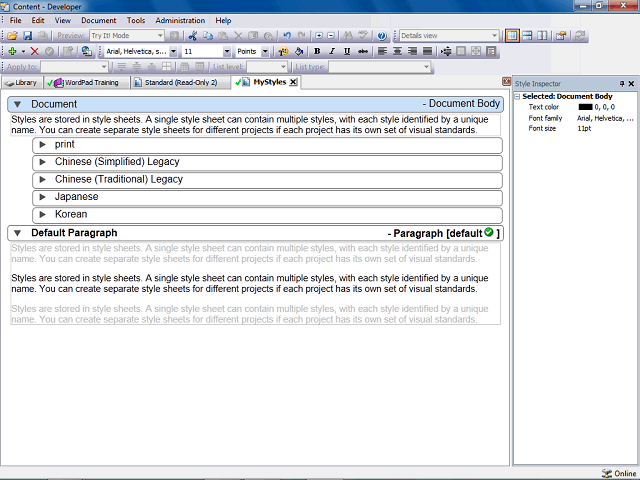The image size is (640, 480).
Task: Open the Edit menu
Action: click(38, 20)
